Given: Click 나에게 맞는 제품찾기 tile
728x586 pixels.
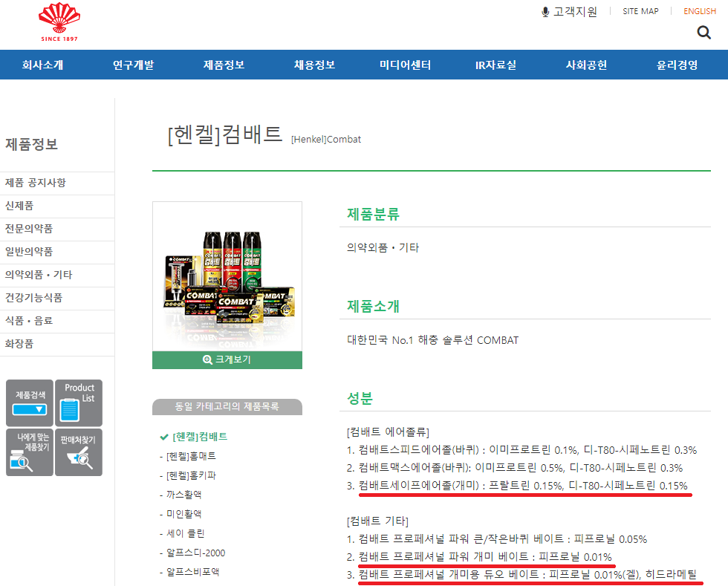Looking at the screenshot, I should [x=30, y=452].
